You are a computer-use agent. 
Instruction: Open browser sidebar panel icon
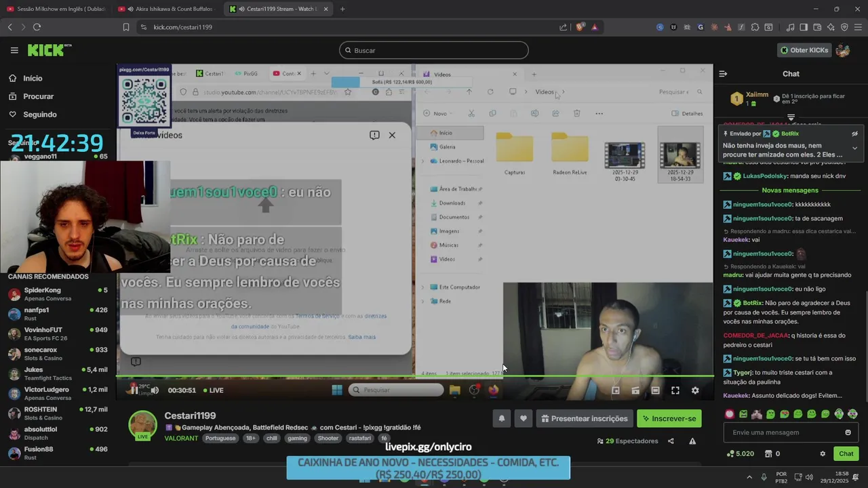click(804, 27)
